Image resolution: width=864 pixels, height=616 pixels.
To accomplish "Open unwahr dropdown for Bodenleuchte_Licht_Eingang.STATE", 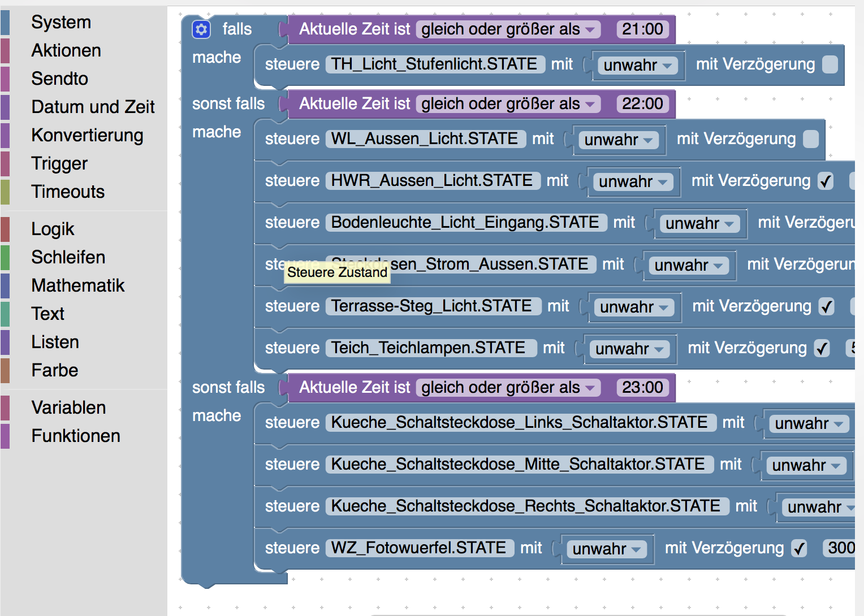I will tap(700, 223).
